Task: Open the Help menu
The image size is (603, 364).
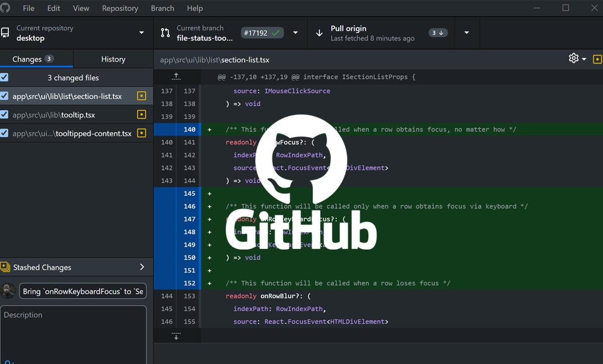Action: point(195,8)
